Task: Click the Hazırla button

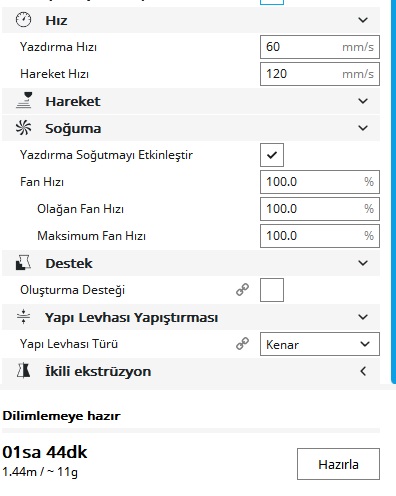Action: [338, 464]
